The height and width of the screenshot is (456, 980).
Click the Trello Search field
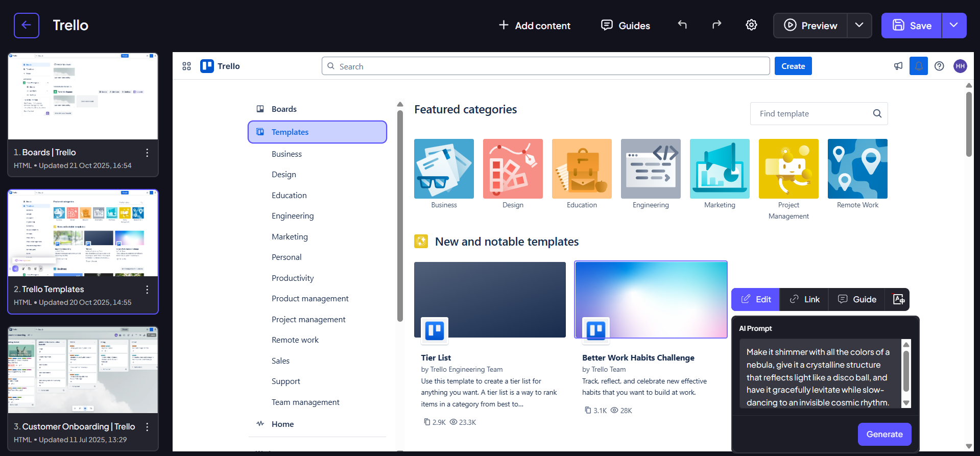pyautogui.click(x=545, y=66)
